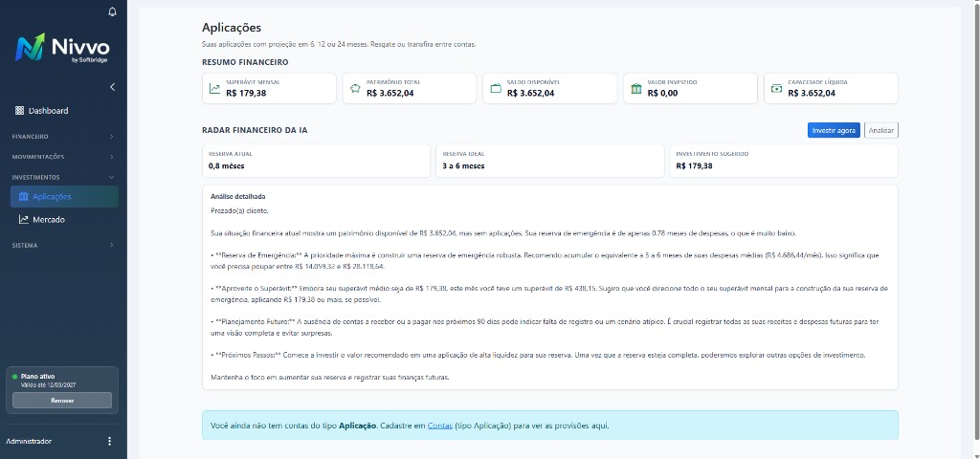The width and height of the screenshot is (980, 459).
Task: Click the Mercado chart icon in sidebar
Action: (24, 220)
